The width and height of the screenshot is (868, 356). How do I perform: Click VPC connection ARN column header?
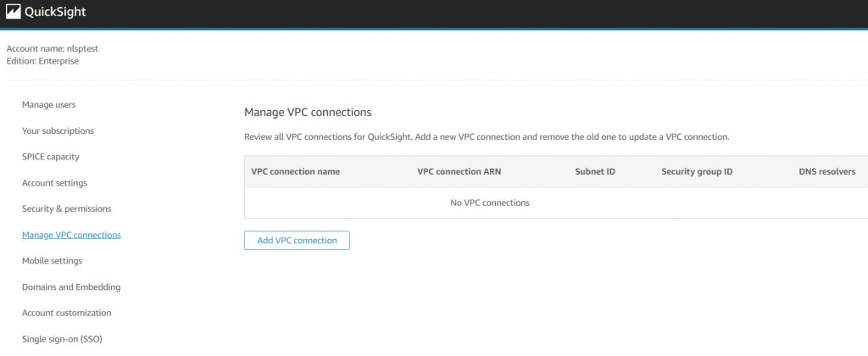point(459,171)
